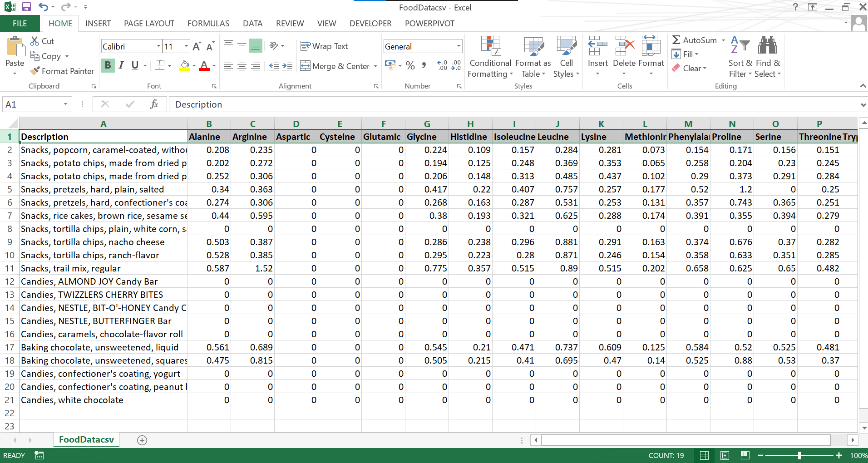Click the Percent Style icon
This screenshot has width=868, height=463.
[x=410, y=66]
